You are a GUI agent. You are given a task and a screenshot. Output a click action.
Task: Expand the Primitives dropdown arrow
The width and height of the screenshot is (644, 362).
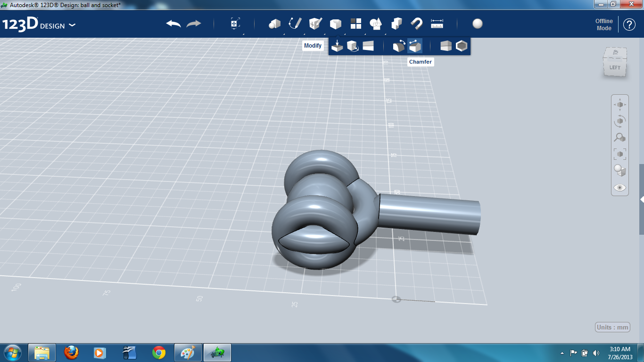click(284, 33)
